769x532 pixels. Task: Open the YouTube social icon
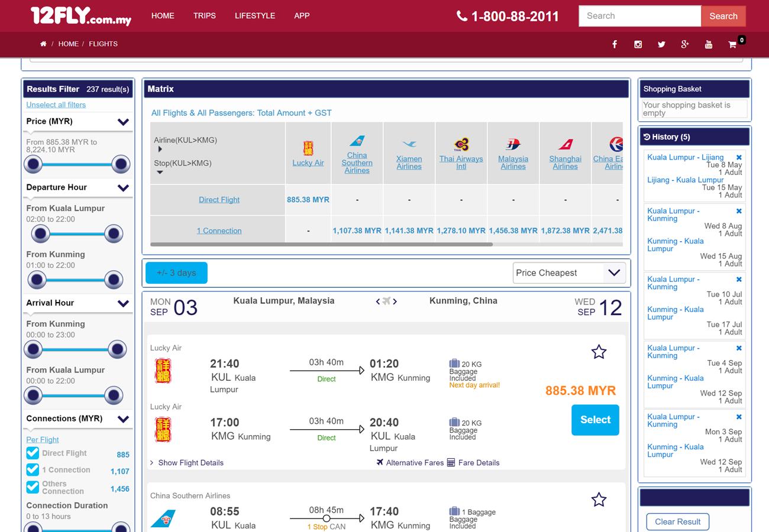[x=709, y=44]
